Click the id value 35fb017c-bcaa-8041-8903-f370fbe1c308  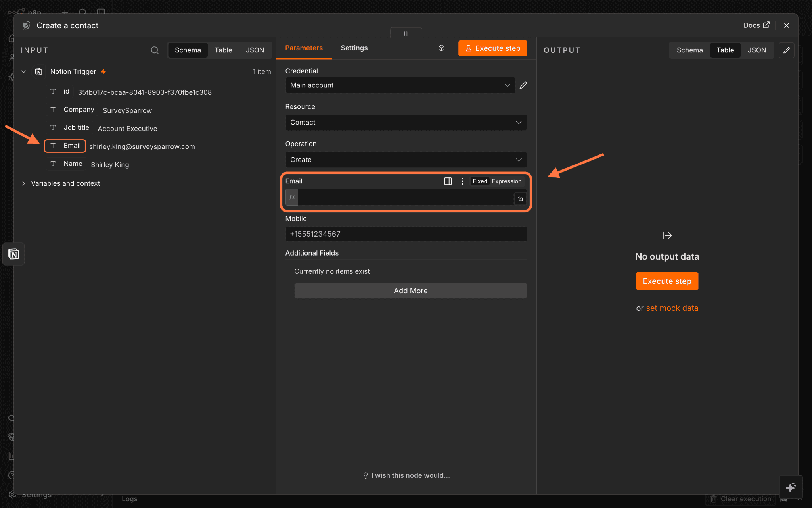pyautogui.click(x=145, y=92)
